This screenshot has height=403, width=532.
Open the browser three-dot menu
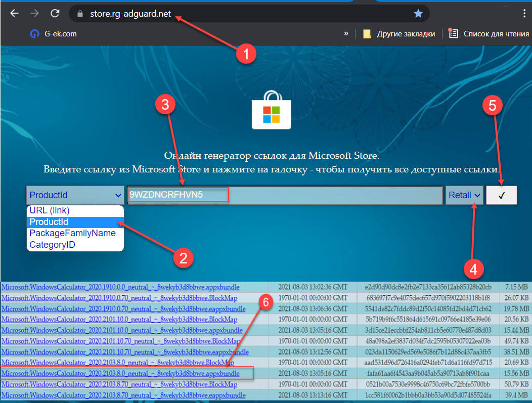[525, 14]
